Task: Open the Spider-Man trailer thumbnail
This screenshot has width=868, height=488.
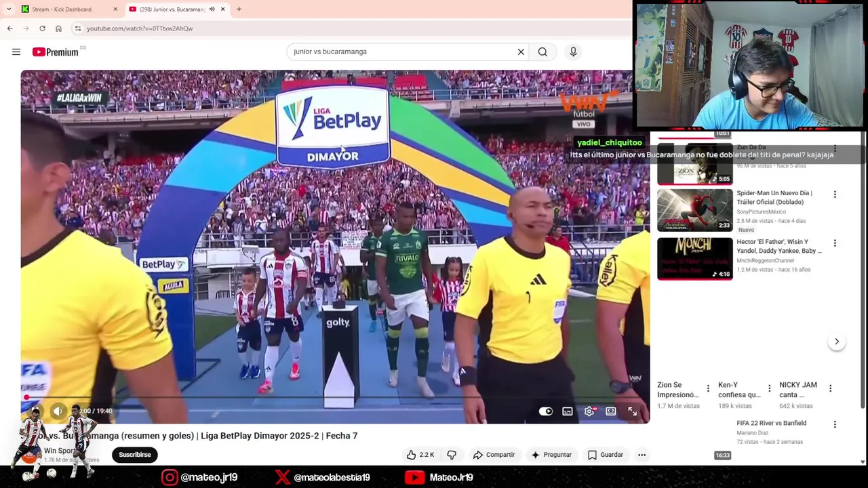Action: tap(694, 210)
